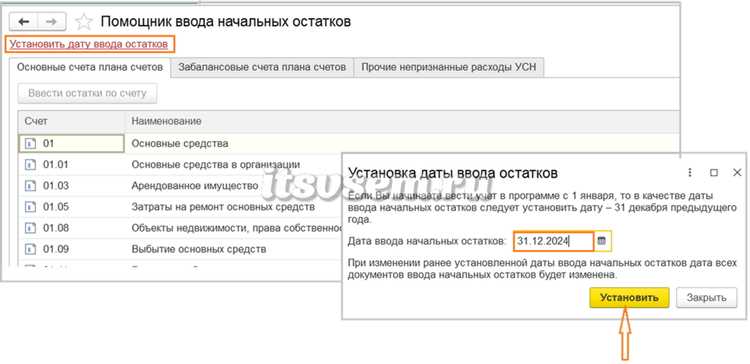Open 'Прочие непризнанные расходы УСН' tab
Image resolution: width=750 pixels, height=364 pixels.
tap(449, 67)
